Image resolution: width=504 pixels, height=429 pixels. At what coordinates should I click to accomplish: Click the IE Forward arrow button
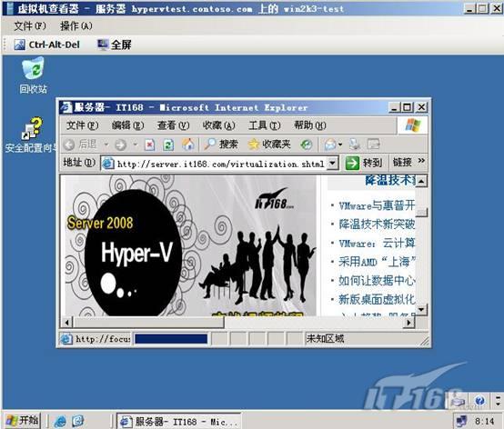click(121, 145)
